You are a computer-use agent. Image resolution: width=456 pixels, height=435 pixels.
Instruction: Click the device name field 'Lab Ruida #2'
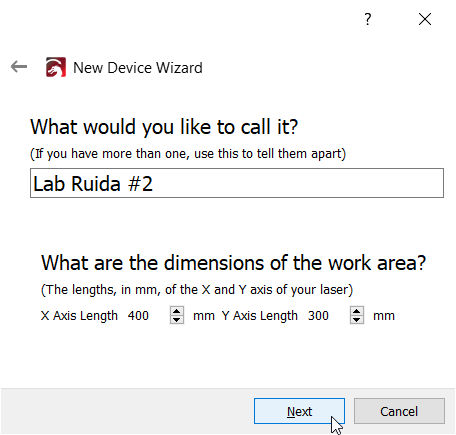click(x=237, y=183)
